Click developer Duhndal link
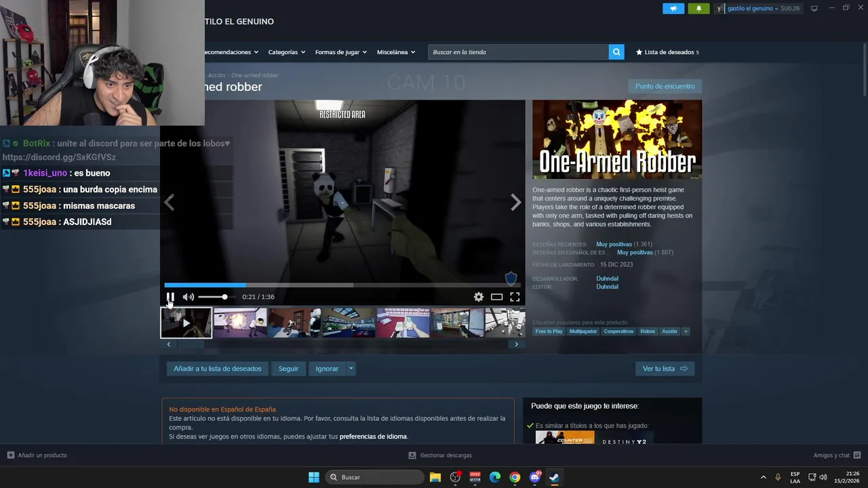The height and width of the screenshot is (488, 868). coord(607,279)
